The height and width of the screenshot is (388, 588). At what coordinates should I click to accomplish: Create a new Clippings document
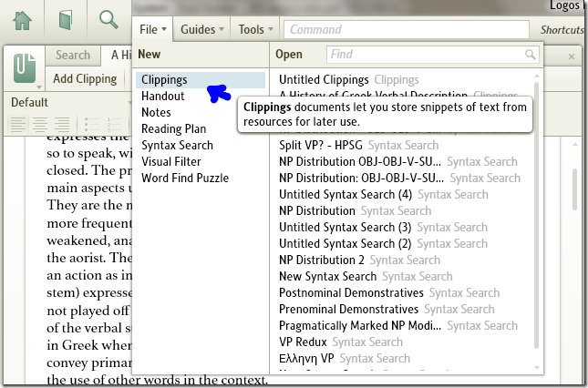[x=164, y=80]
